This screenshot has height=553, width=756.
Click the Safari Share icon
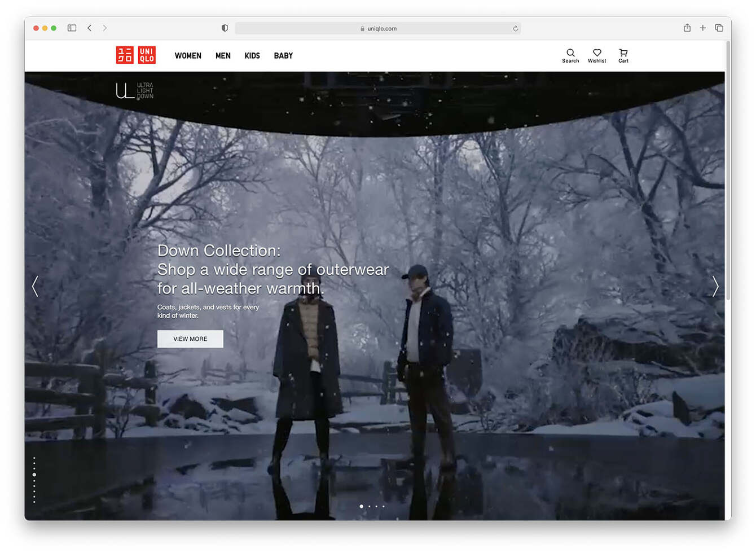[x=687, y=28]
